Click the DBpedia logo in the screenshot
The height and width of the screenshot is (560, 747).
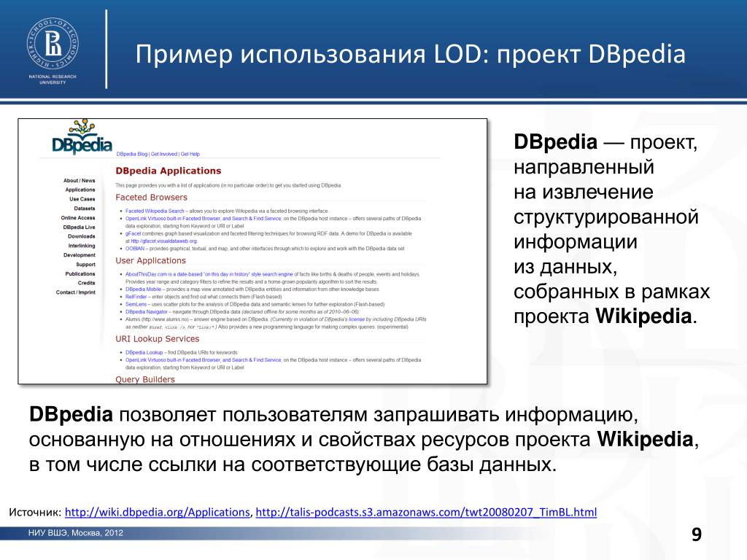82,137
